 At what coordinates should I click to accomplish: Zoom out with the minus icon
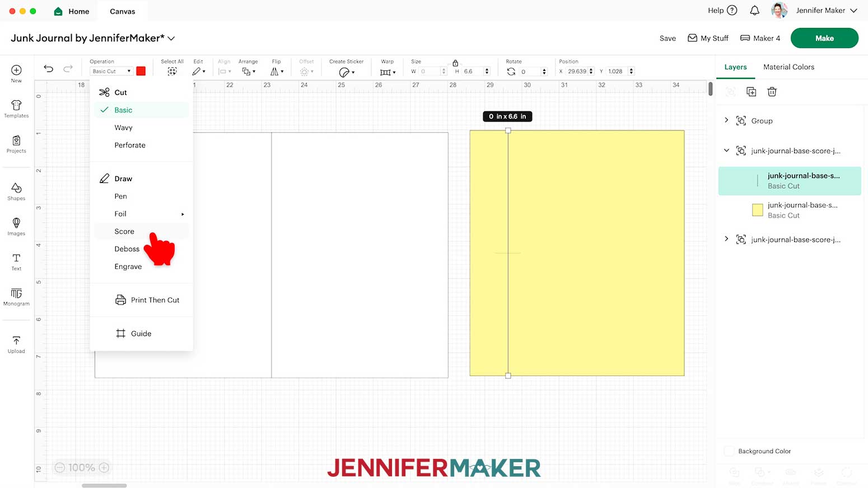coord(60,467)
